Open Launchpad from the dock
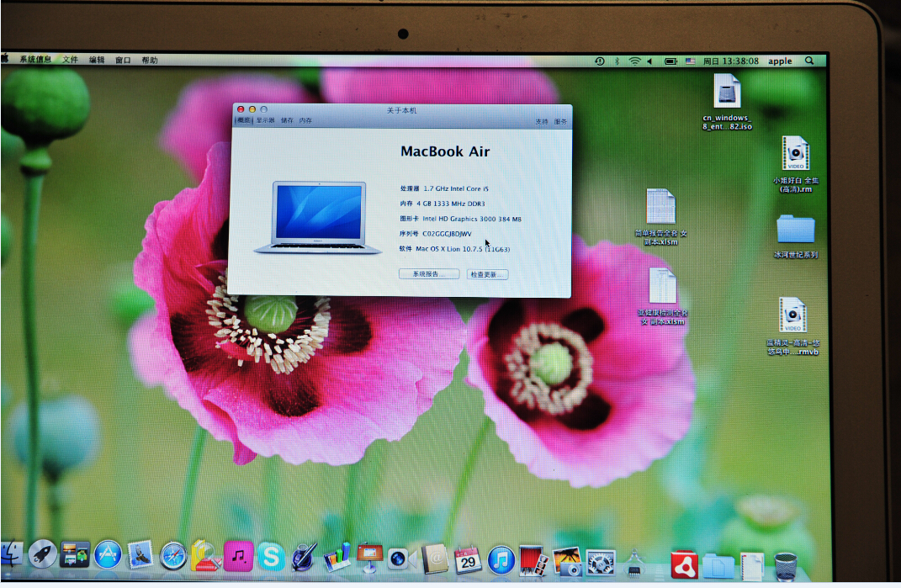 click(42, 554)
